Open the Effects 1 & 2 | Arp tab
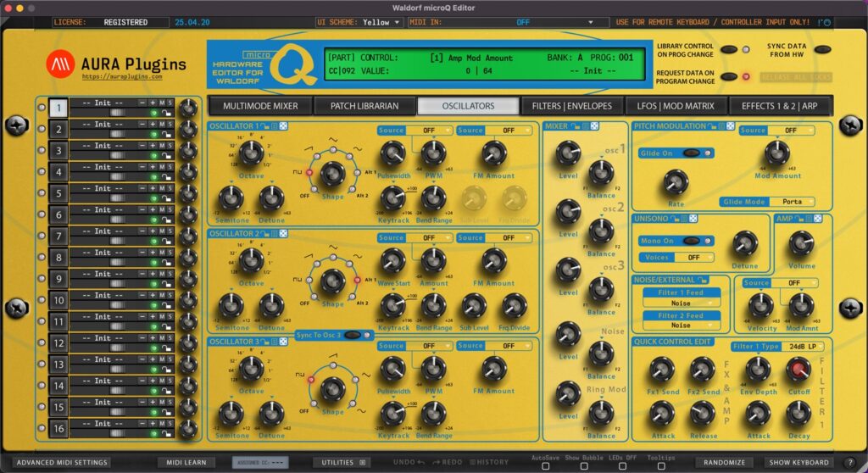The width and height of the screenshot is (868, 473). pos(780,106)
